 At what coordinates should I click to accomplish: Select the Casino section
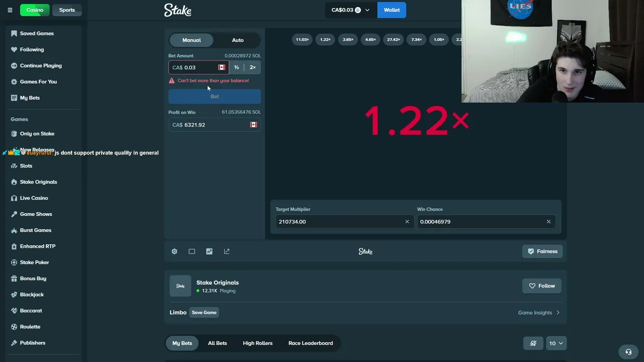(x=35, y=10)
